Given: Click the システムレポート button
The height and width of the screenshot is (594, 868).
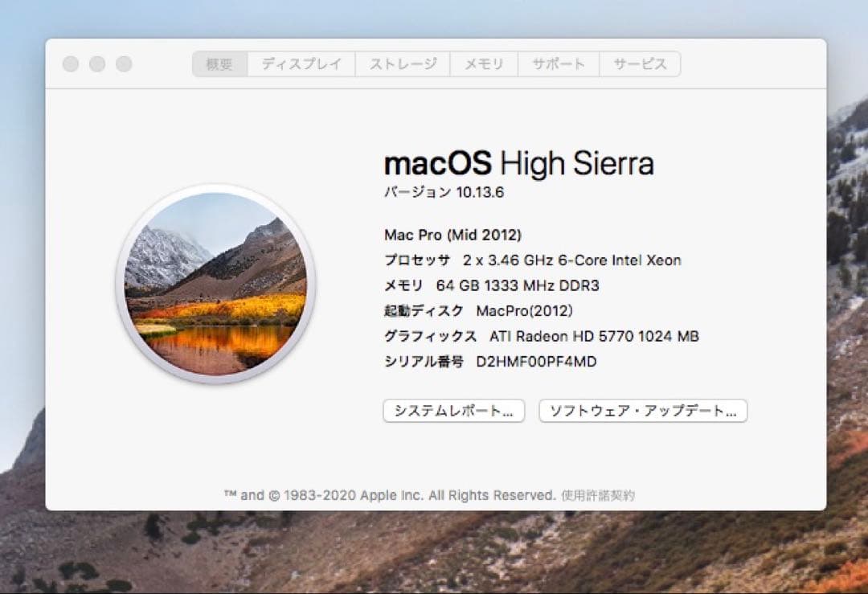Looking at the screenshot, I should tap(453, 411).
